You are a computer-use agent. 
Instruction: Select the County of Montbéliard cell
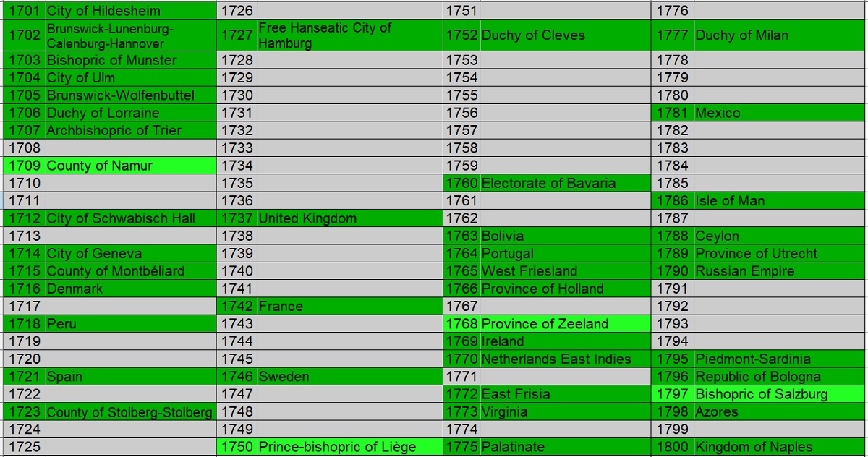click(130, 271)
